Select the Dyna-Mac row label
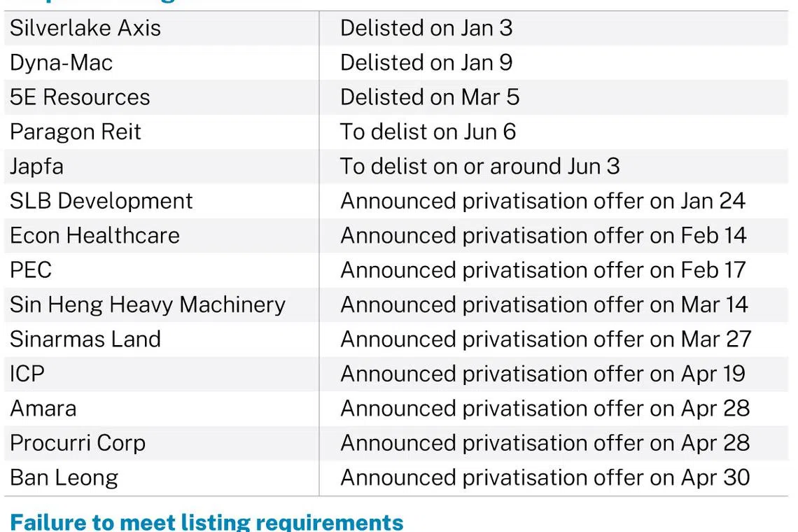The image size is (798, 532). pyautogui.click(x=62, y=62)
